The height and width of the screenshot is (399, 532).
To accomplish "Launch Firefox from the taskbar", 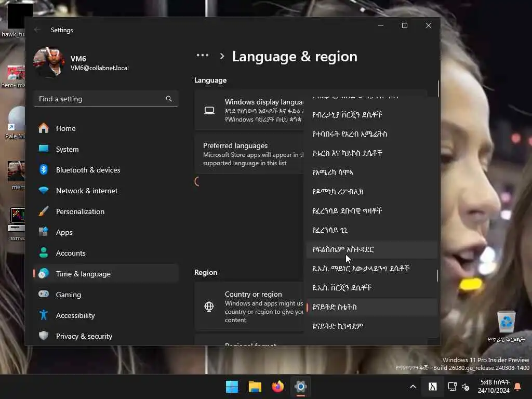I will tap(278, 387).
